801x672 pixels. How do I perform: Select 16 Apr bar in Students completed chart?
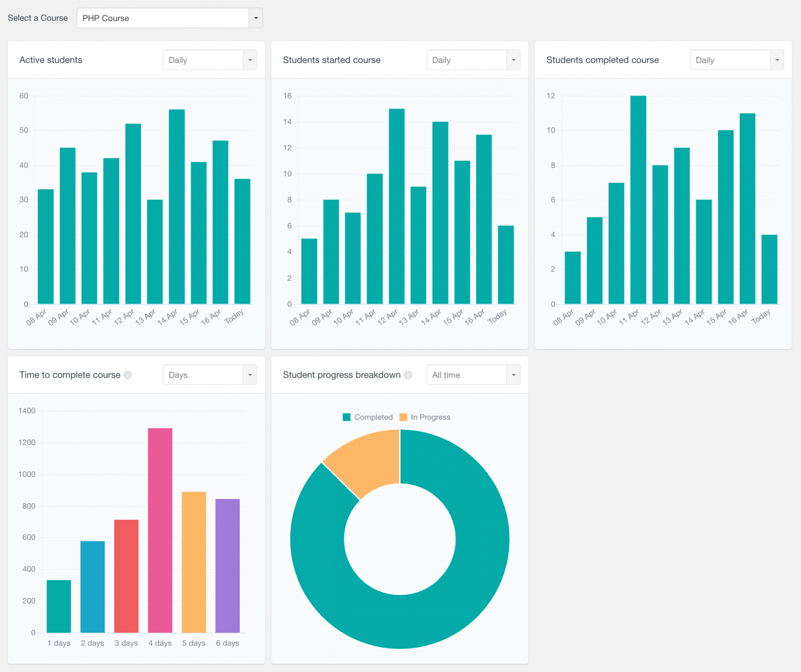[x=747, y=209]
